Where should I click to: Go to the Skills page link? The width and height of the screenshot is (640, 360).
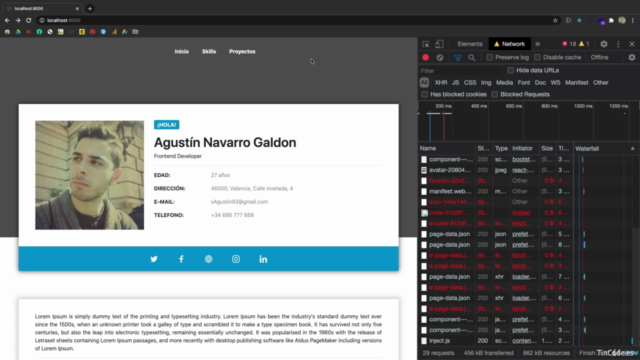click(x=209, y=51)
